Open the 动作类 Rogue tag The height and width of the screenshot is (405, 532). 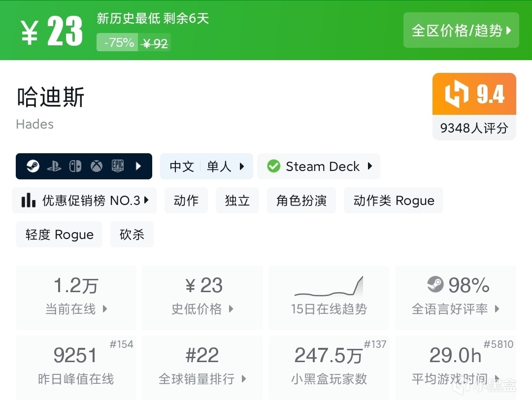(394, 201)
